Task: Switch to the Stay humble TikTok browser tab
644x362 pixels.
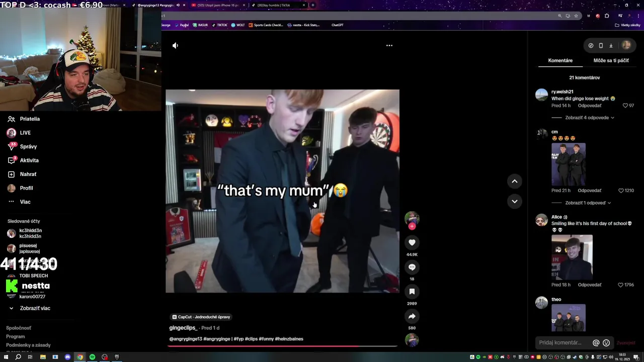Action: click(278, 5)
